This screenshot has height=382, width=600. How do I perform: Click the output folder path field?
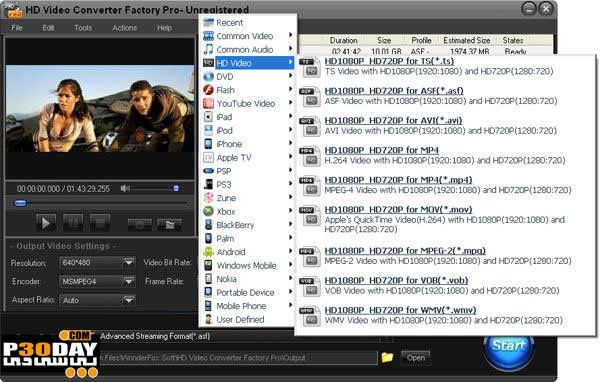238,358
